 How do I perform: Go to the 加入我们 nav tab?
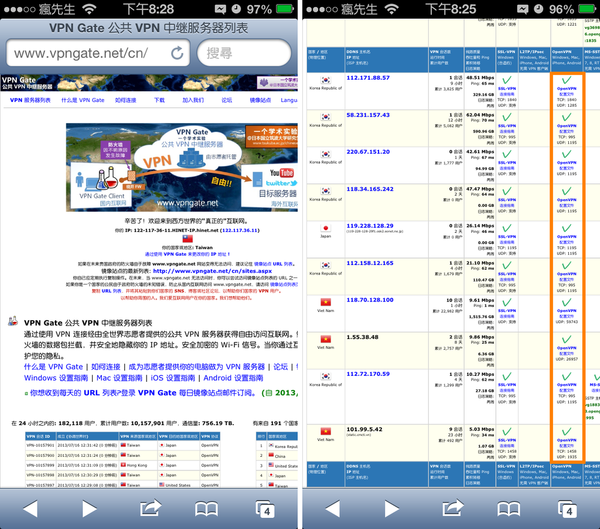[x=193, y=101]
